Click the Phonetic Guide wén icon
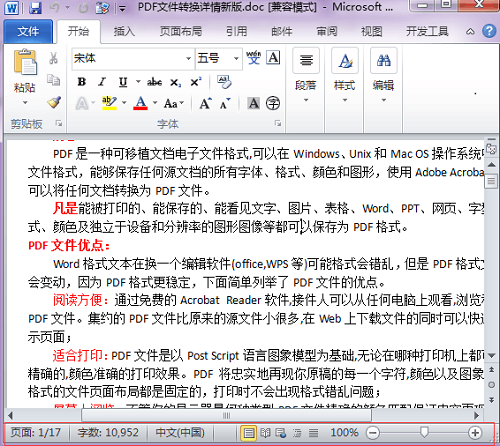The width and height of the screenshot is (500, 446). pyautogui.click(x=254, y=58)
